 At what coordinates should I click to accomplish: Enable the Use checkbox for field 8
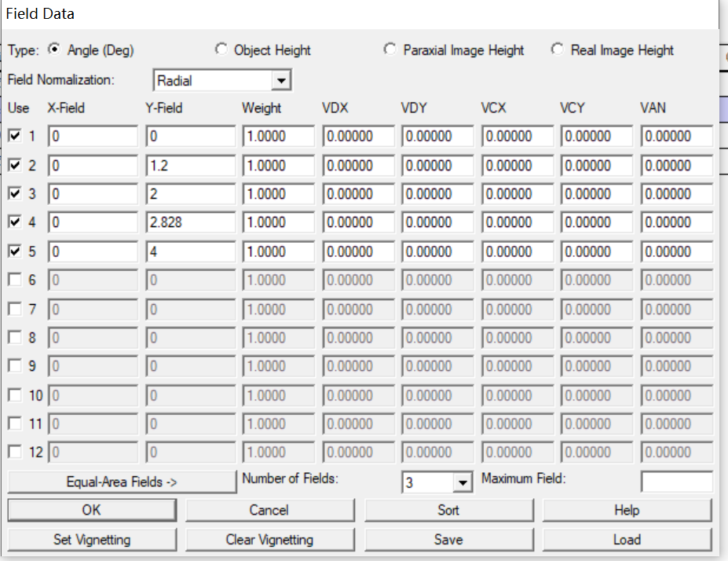pyautogui.click(x=15, y=337)
